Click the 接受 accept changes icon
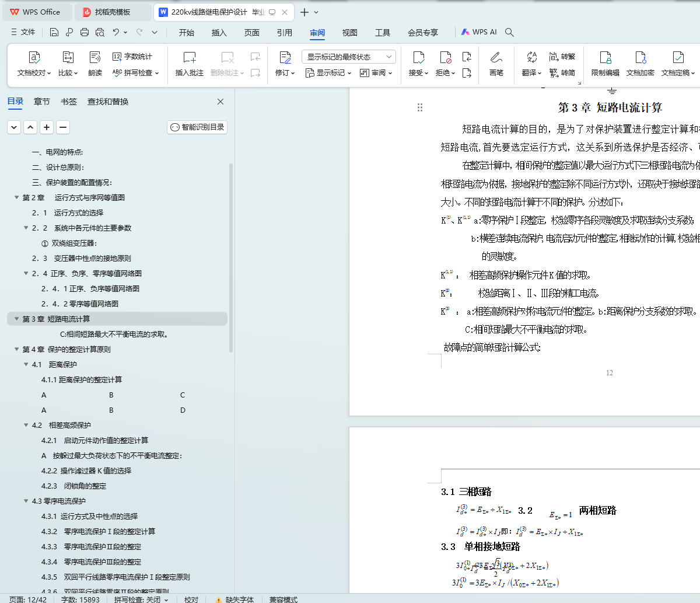The image size is (700, 603). [418, 57]
